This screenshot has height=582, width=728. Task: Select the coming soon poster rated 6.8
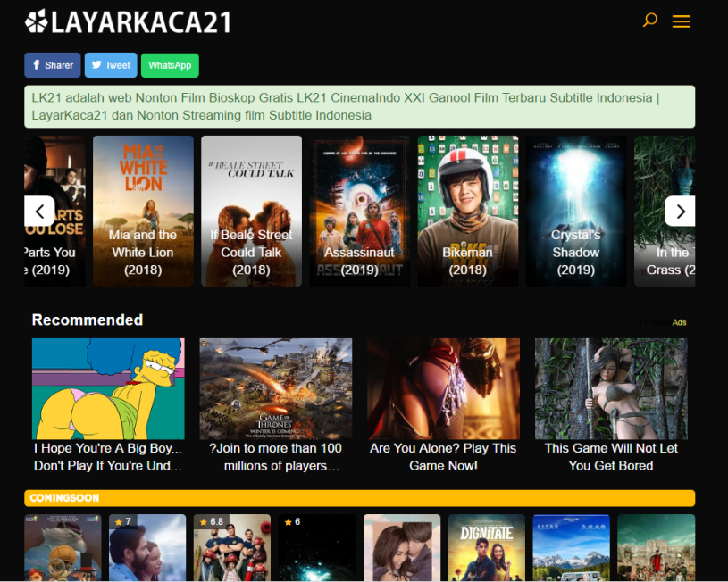[232, 546]
